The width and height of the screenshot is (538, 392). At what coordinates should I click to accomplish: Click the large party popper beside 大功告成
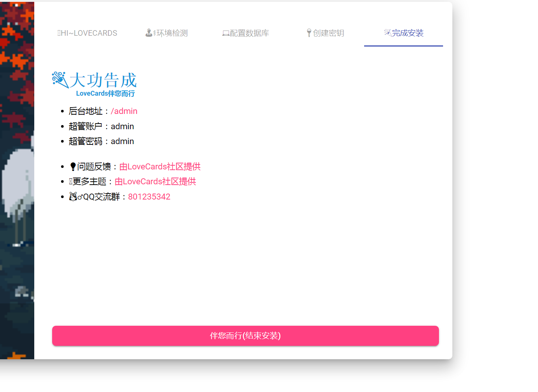click(60, 80)
